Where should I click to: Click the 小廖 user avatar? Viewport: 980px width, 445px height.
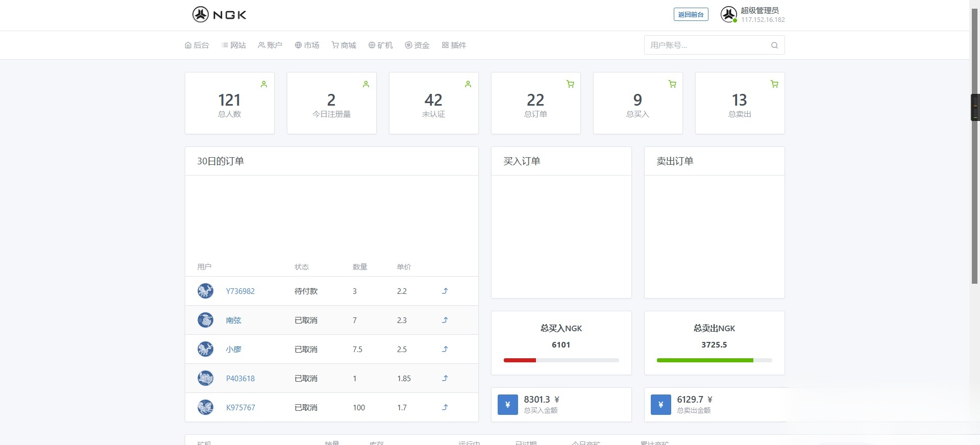[205, 349]
